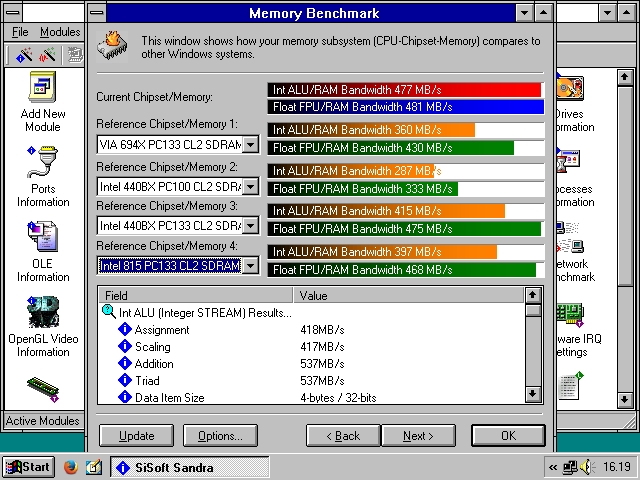Screen dimensions: 640x480
Task: Click the network icon in system tray
Action: (x=570, y=467)
